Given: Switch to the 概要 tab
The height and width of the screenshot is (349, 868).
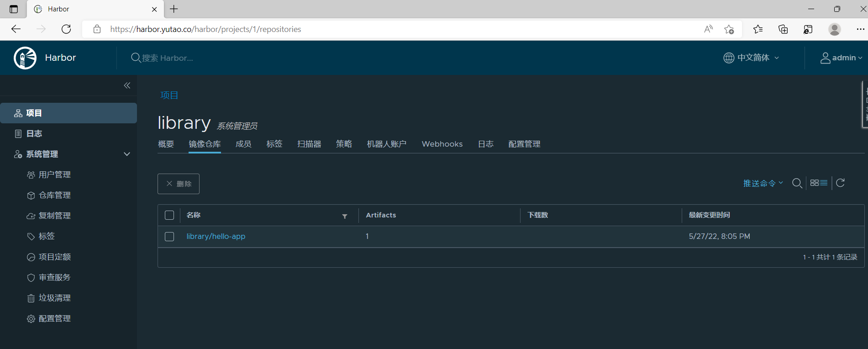Looking at the screenshot, I should [x=166, y=144].
